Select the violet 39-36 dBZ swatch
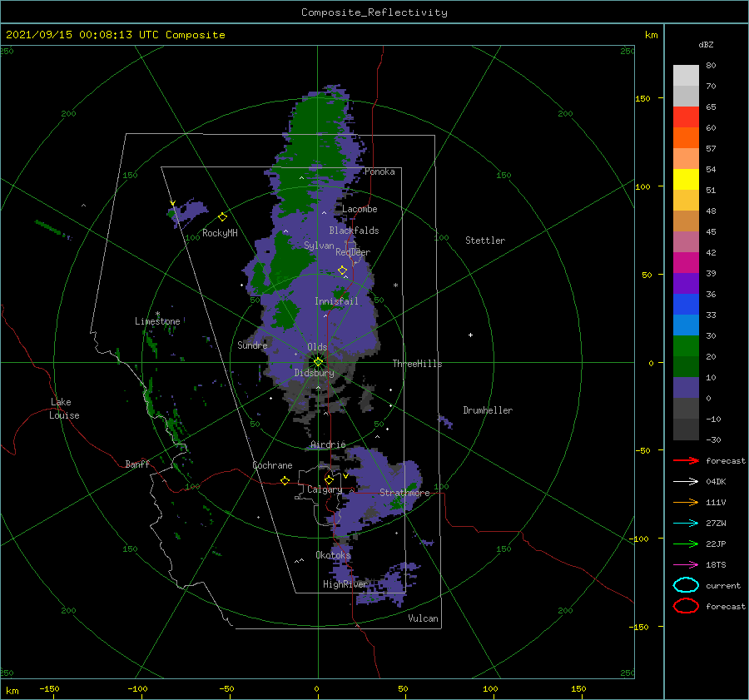The height and width of the screenshot is (700, 749). (x=686, y=283)
